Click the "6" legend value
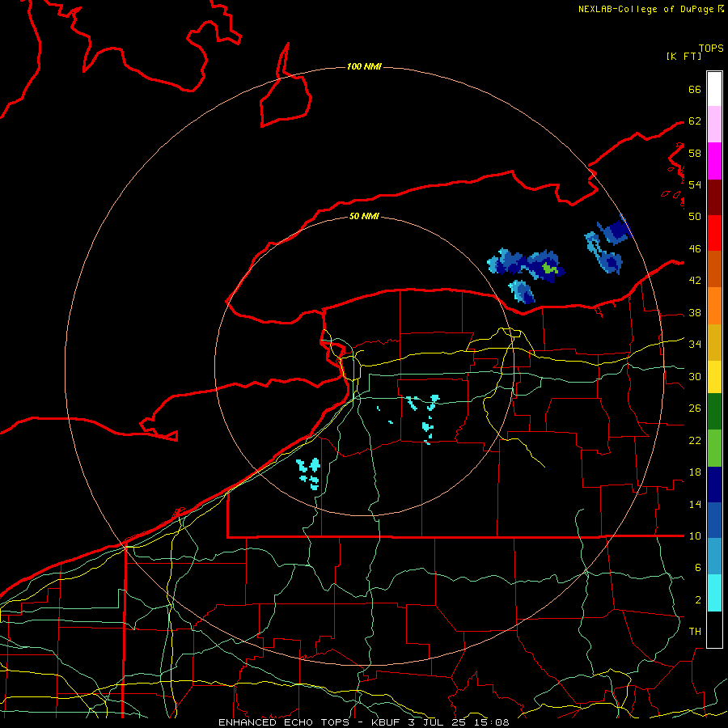The image size is (728, 728). click(x=698, y=567)
